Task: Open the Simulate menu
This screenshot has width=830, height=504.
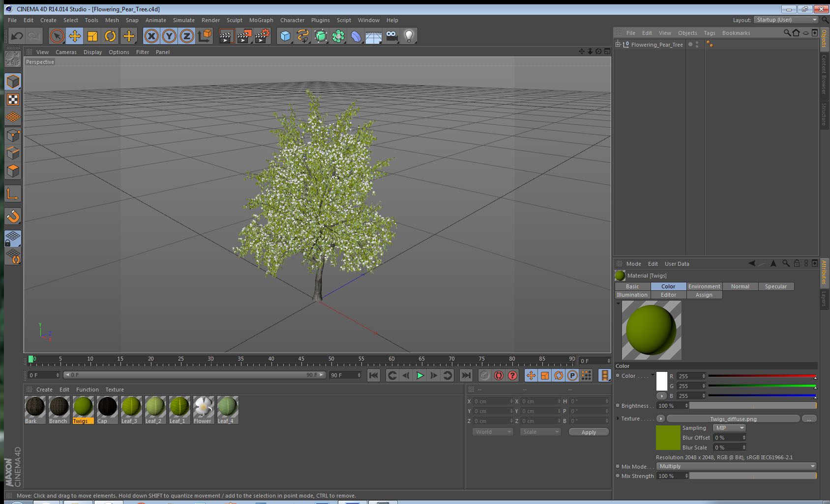Action: point(183,20)
